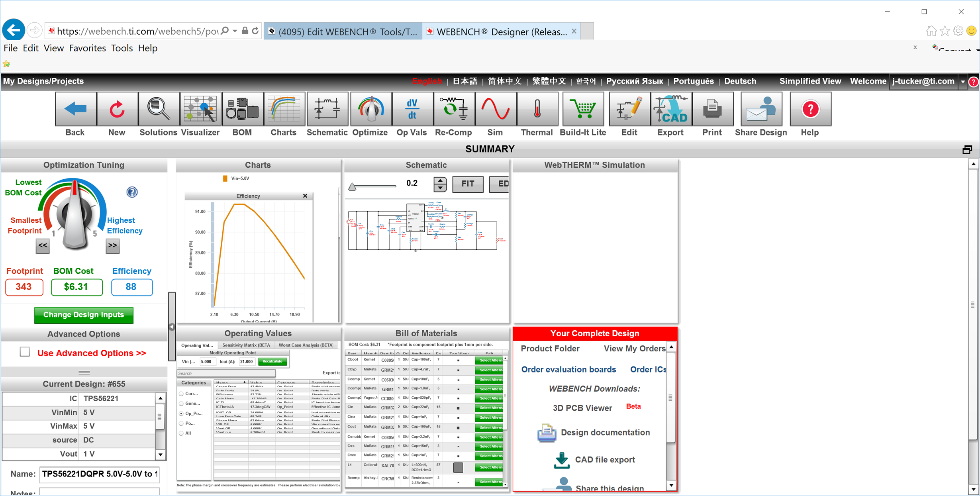
Task: Click Change Design Inputs button
Action: 84,315
